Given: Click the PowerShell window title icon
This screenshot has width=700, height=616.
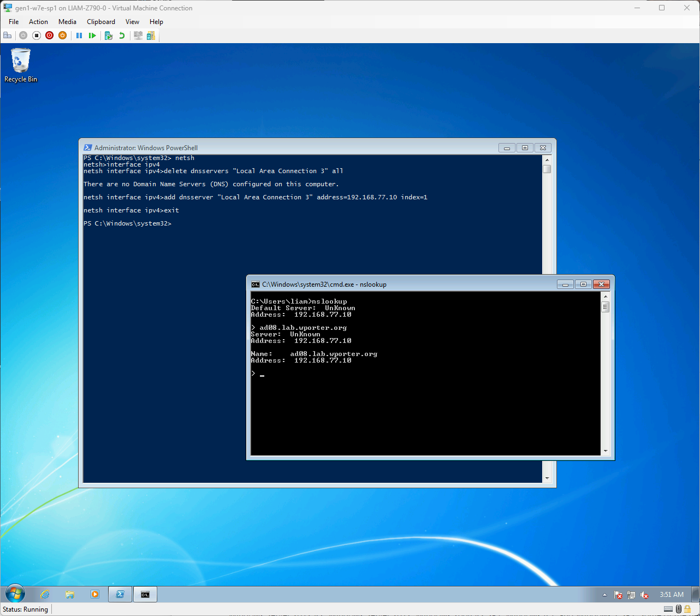Looking at the screenshot, I should tap(87, 147).
